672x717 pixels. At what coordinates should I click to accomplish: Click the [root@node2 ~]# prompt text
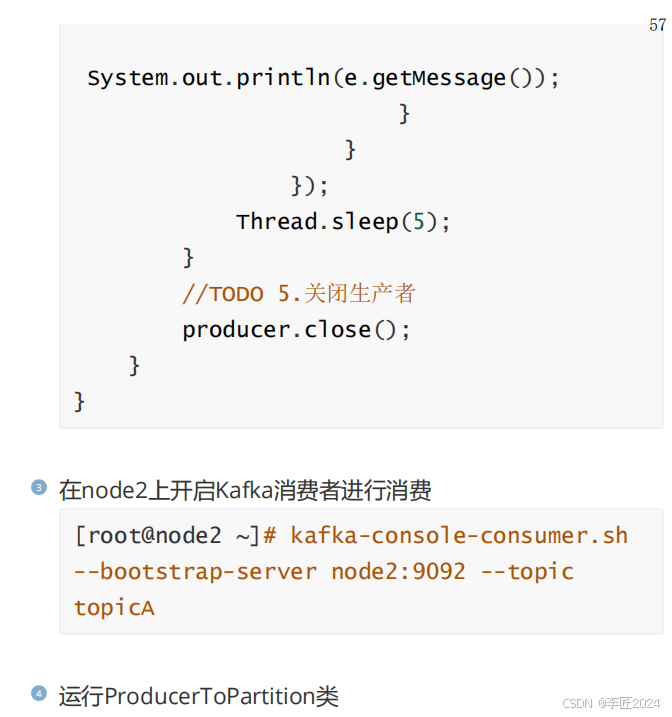(175, 535)
